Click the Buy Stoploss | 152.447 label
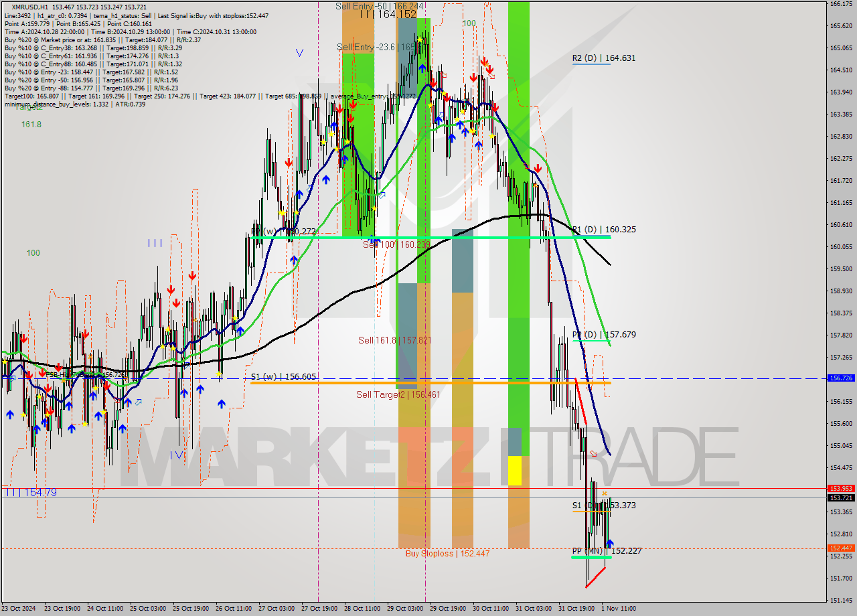This screenshot has width=857, height=616. [x=447, y=554]
